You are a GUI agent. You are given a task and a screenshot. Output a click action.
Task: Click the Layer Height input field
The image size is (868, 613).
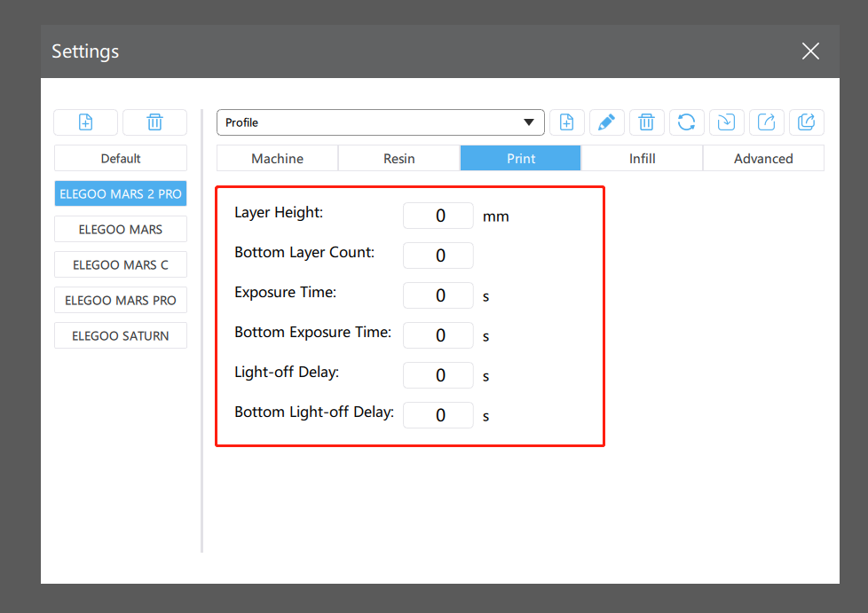pyautogui.click(x=438, y=216)
